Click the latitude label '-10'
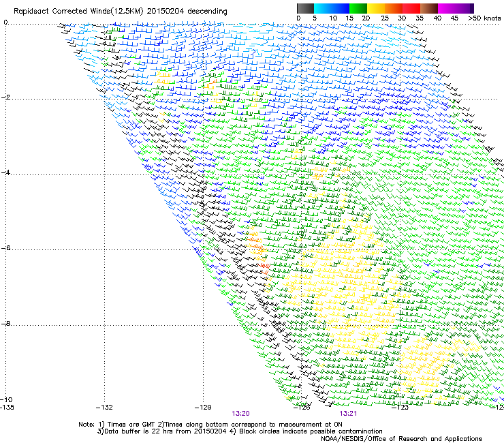Viewport: 504px width, 443px height. (6, 399)
